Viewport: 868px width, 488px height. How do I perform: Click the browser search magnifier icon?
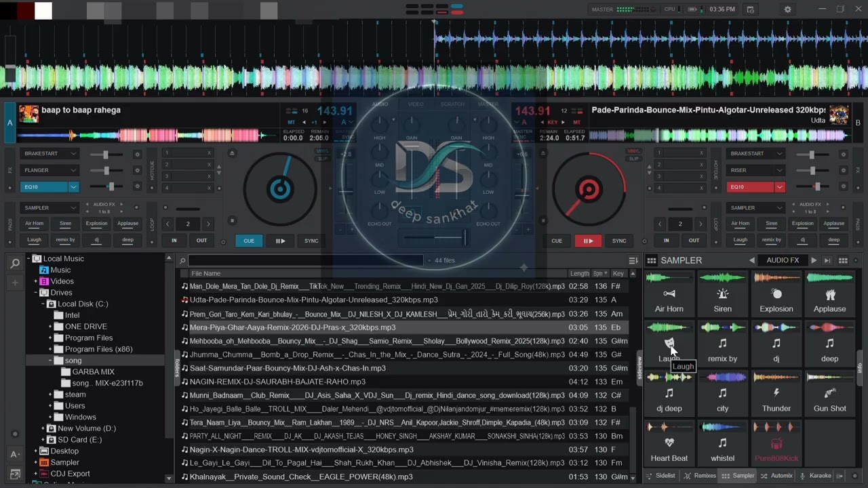pyautogui.click(x=15, y=264)
